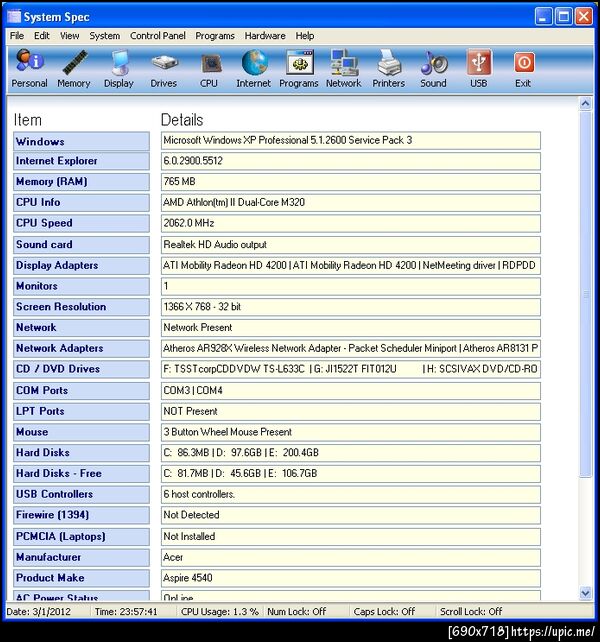The image size is (600, 642).
Task: Click the 1366 X 768 - 32 bit field
Action: click(x=351, y=307)
